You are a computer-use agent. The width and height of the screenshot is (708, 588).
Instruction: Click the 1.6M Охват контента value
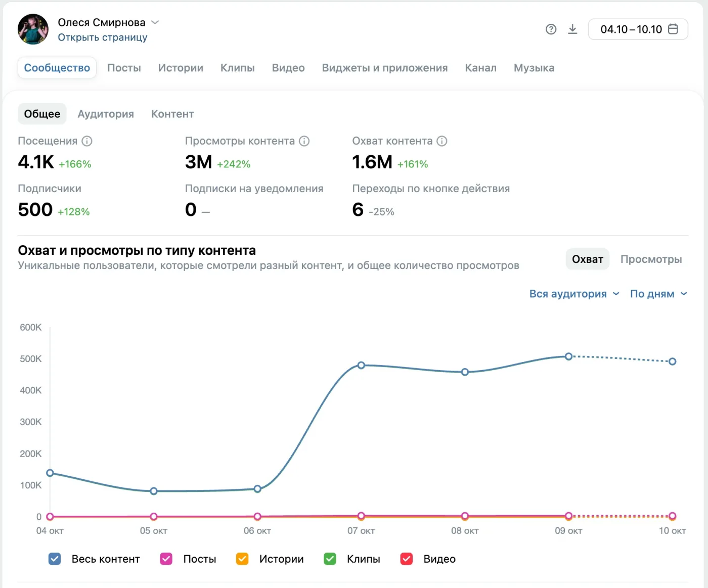(372, 162)
